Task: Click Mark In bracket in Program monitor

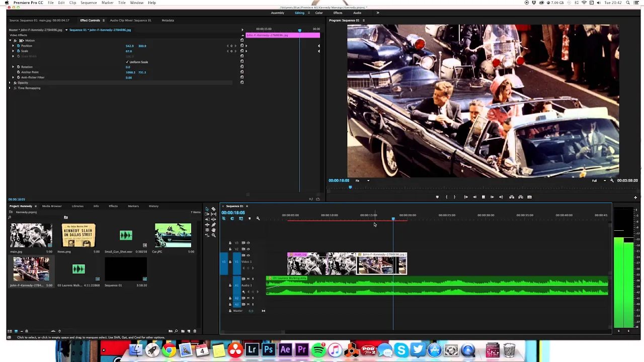Action: (446, 197)
